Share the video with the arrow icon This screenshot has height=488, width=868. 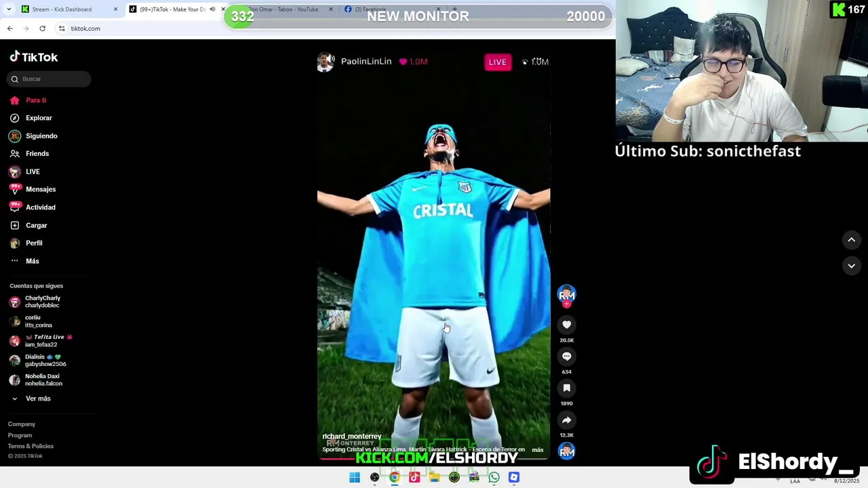tap(566, 420)
